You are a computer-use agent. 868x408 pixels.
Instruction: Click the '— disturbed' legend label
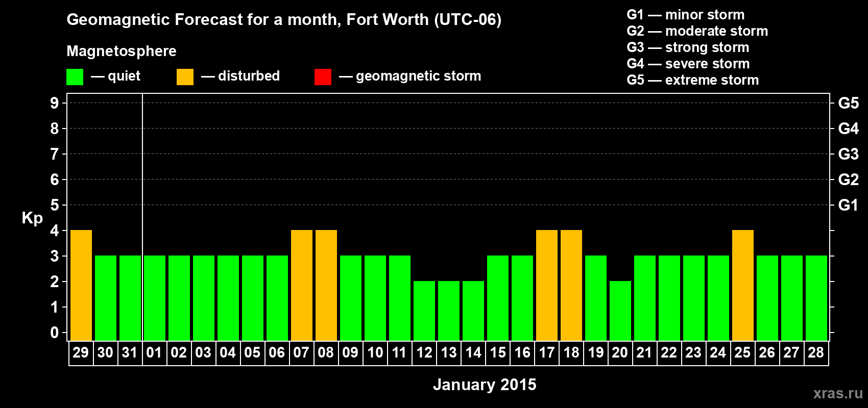coord(240,76)
